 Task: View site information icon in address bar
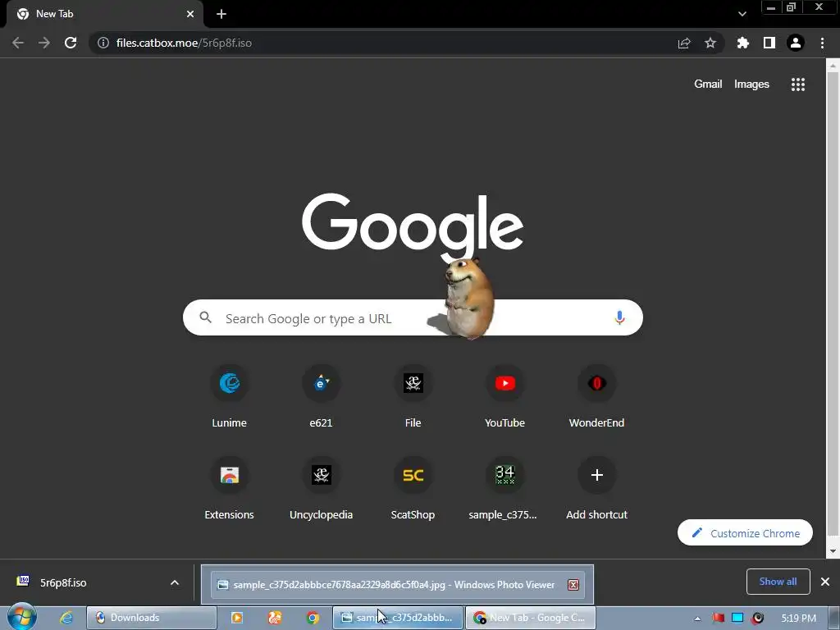pyautogui.click(x=103, y=43)
